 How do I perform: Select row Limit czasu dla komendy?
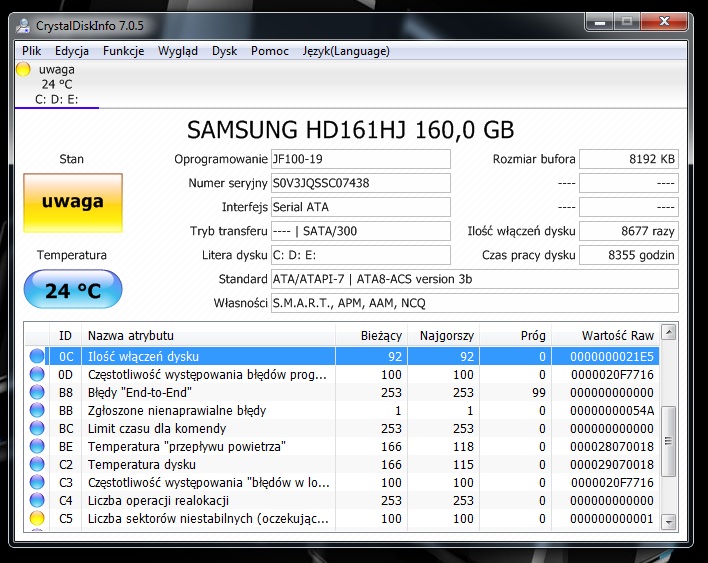coord(342,428)
